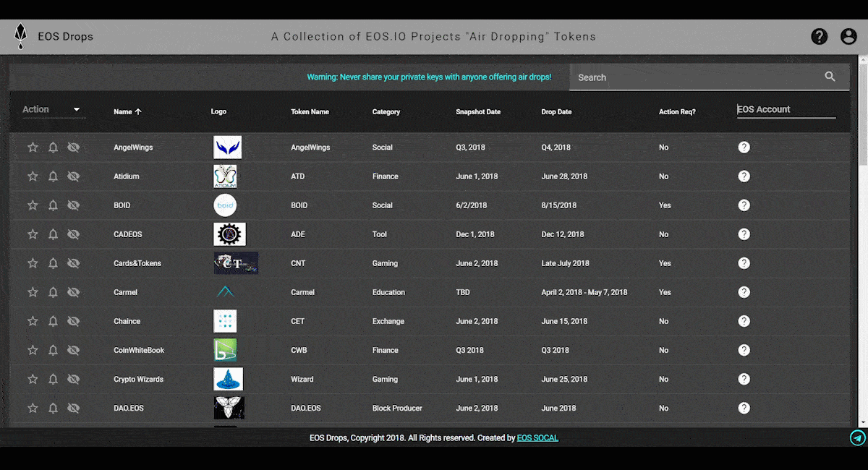Click the search magnifier icon
This screenshot has height=470, width=868.
(830, 77)
